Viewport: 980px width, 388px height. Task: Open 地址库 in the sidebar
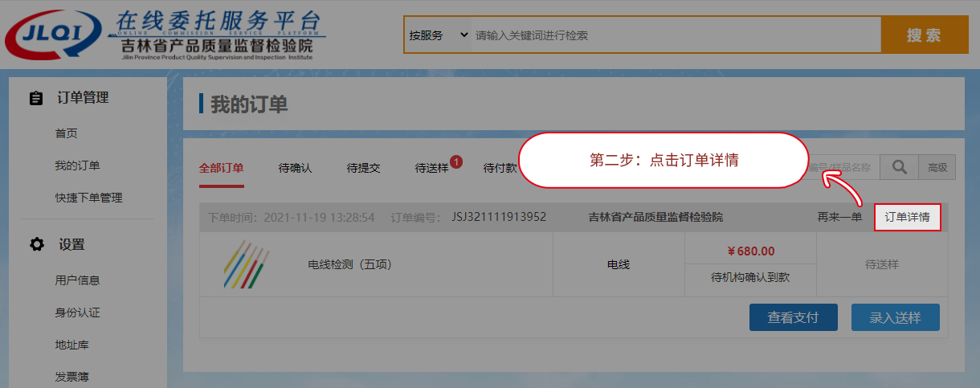71,345
